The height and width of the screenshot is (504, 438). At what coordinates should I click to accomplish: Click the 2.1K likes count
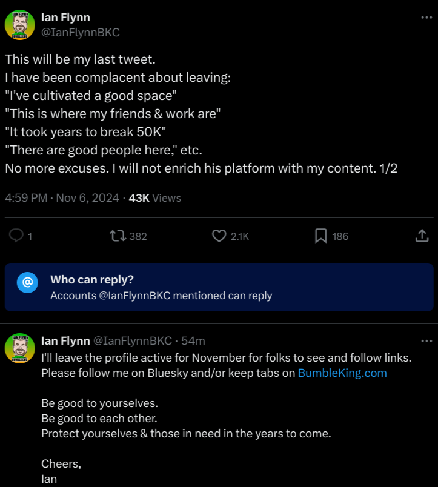coord(240,236)
